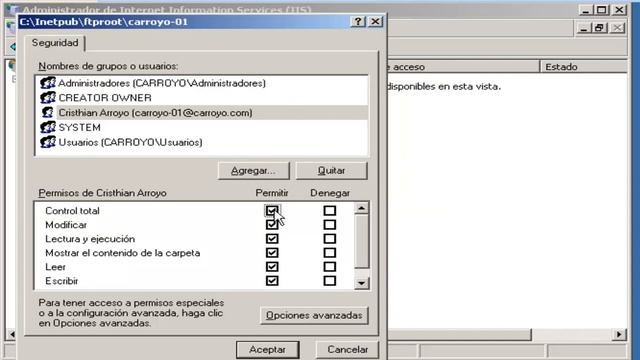Click permissions list scroll up arrow
Screen dimensions: 640x360
point(361,209)
